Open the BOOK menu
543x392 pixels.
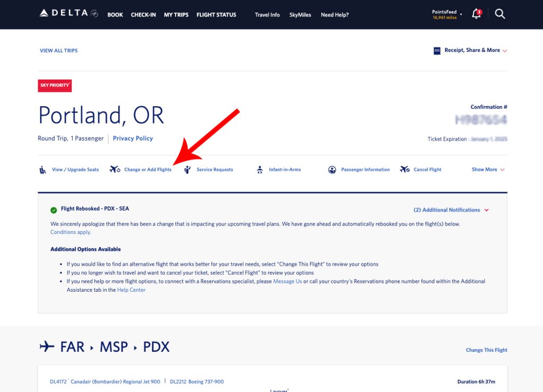pyautogui.click(x=115, y=15)
